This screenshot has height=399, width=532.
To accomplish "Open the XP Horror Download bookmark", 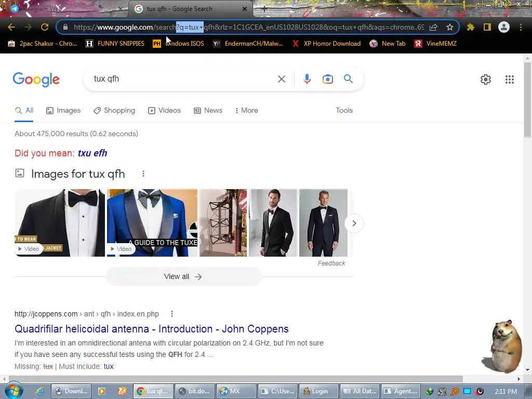I will 326,44.
